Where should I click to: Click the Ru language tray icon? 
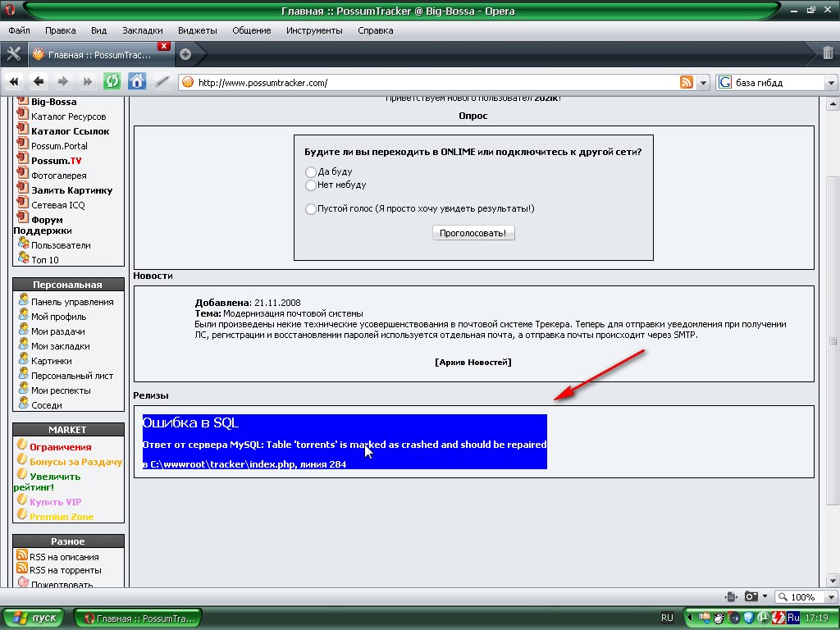point(793,618)
